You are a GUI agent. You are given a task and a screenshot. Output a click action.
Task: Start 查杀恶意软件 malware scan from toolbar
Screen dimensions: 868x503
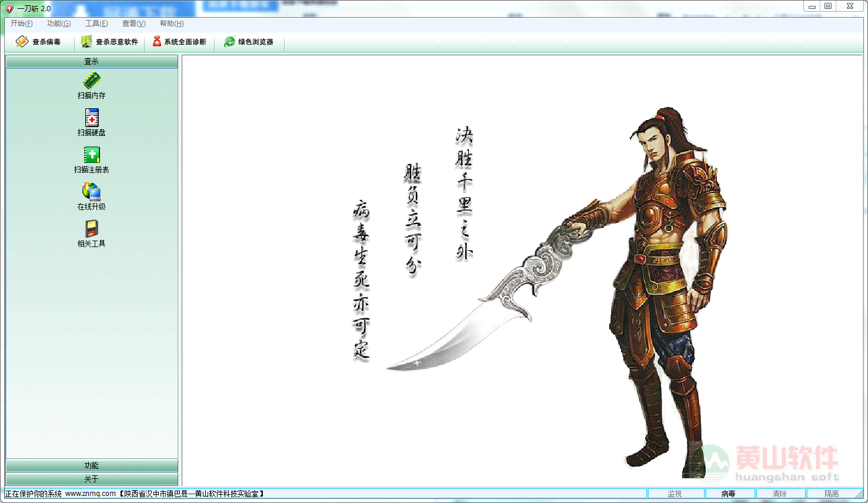click(110, 42)
